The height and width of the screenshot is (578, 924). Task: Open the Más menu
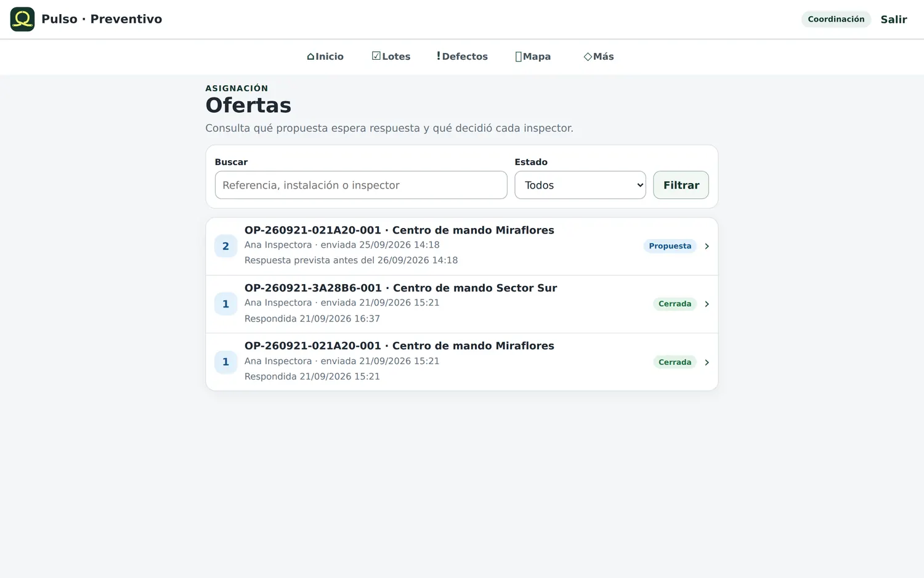pos(599,57)
